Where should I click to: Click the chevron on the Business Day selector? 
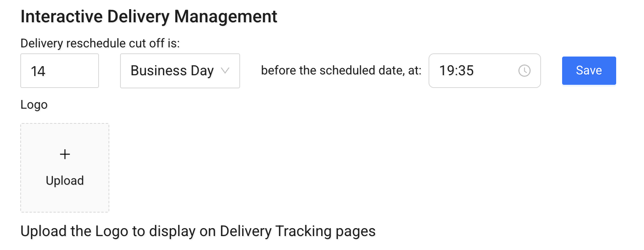(226, 71)
